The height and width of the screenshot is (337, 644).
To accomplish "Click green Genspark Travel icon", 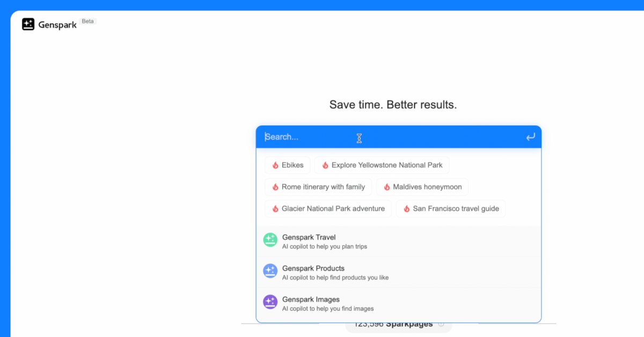I will [270, 240].
